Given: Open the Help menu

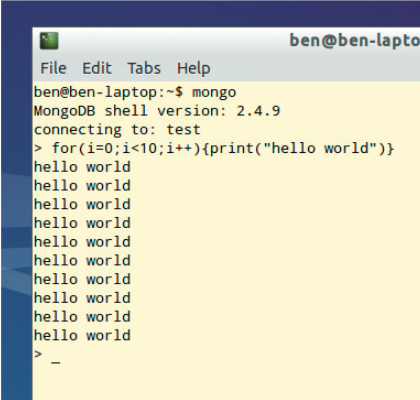Looking at the screenshot, I should coord(193,69).
